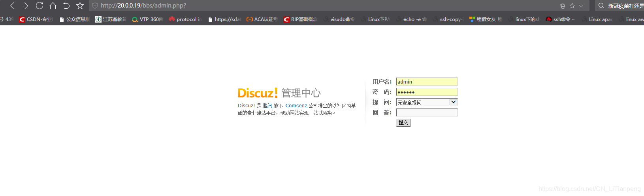Reload the current page
The image size is (644, 196).
tap(40, 6)
